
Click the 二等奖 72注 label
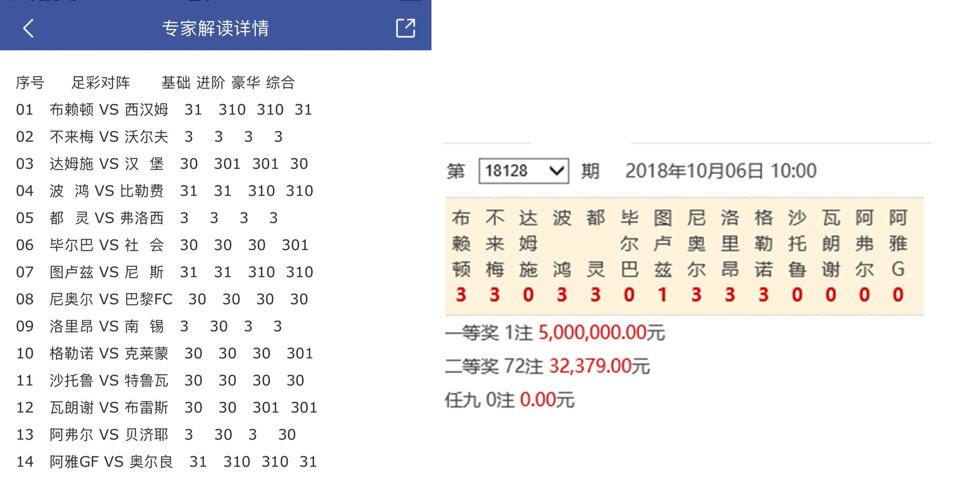click(494, 366)
